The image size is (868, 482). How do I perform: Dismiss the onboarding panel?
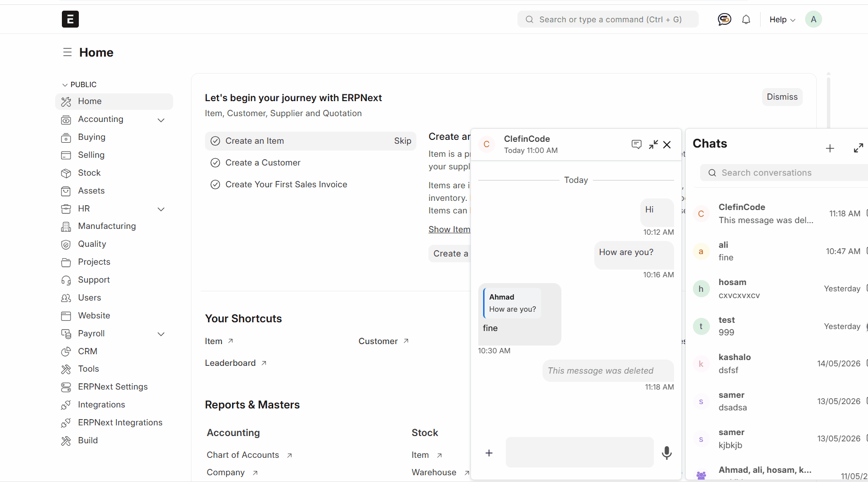pos(782,97)
